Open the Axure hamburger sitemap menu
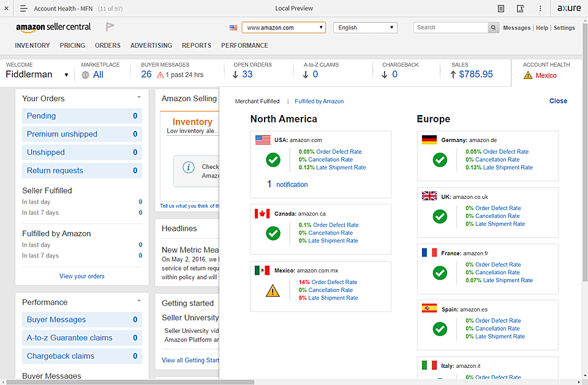This screenshot has height=385, width=588. click(24, 8)
